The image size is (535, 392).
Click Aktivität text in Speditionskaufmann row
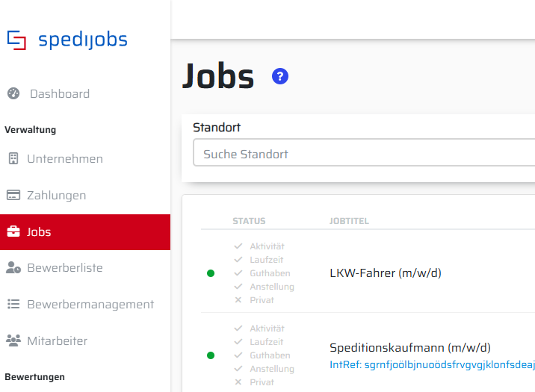[x=267, y=329]
